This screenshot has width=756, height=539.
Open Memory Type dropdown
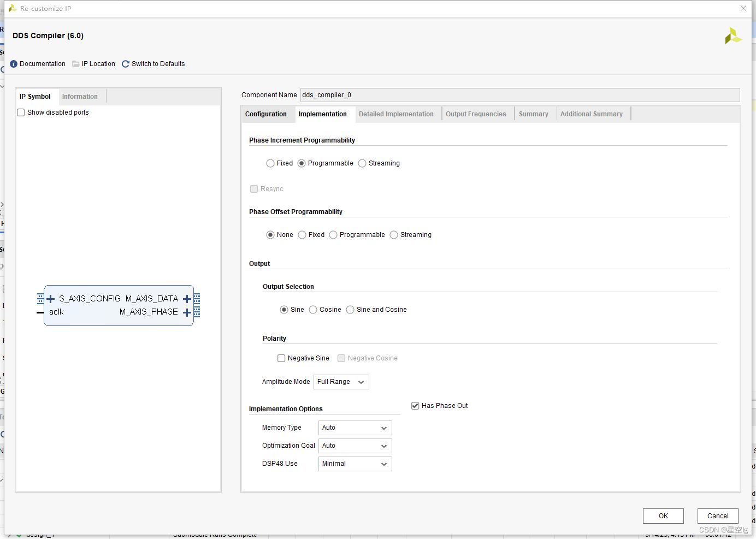(355, 428)
